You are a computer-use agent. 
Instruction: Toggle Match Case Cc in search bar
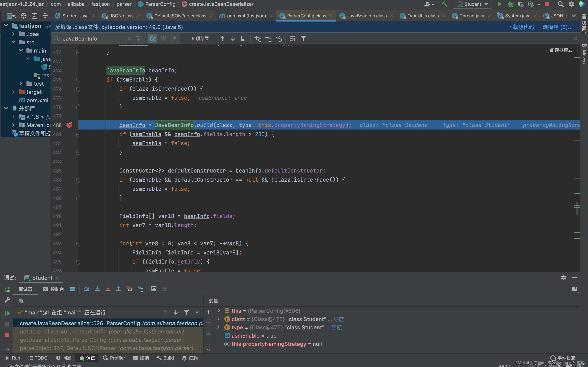click(153, 39)
